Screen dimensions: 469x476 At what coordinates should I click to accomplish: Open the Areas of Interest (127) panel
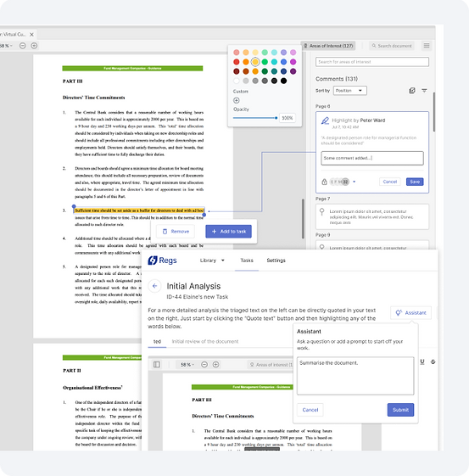click(328, 46)
